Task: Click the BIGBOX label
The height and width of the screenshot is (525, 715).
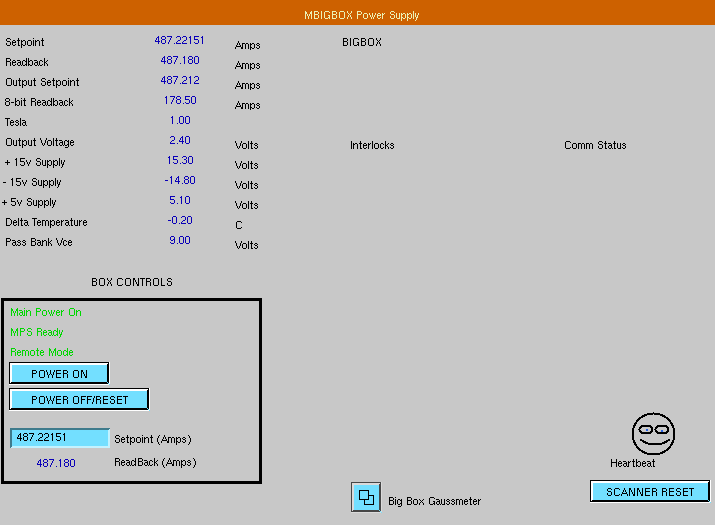Action: pyautogui.click(x=362, y=42)
